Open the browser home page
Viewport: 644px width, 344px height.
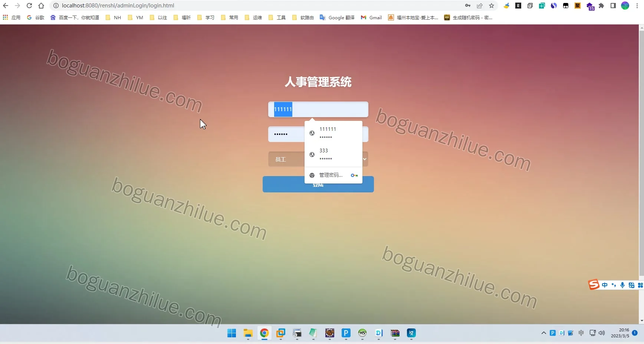[41, 6]
